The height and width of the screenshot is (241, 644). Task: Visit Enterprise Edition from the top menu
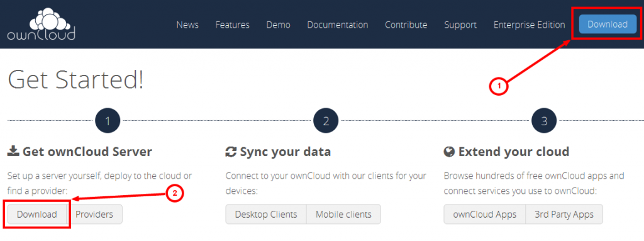click(530, 25)
